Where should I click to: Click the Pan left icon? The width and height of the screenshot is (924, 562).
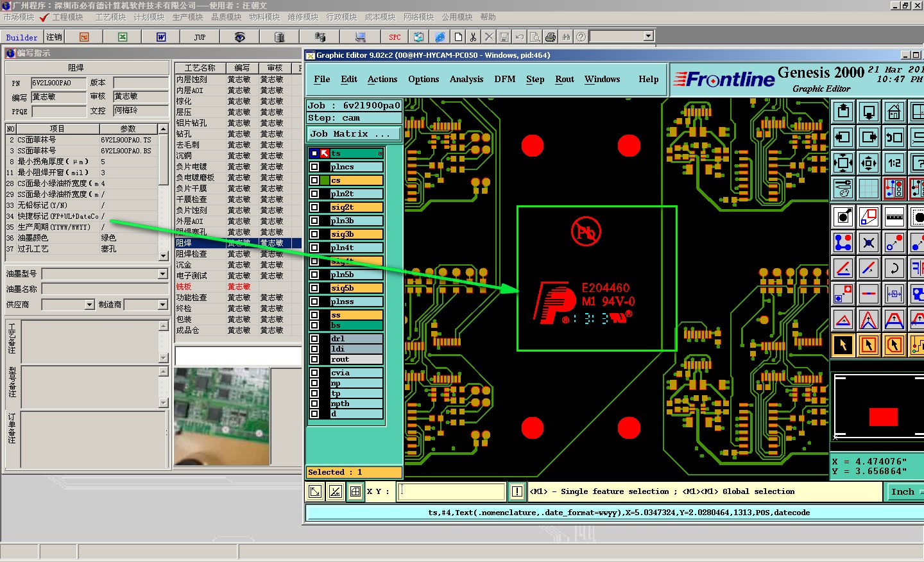[x=843, y=137]
